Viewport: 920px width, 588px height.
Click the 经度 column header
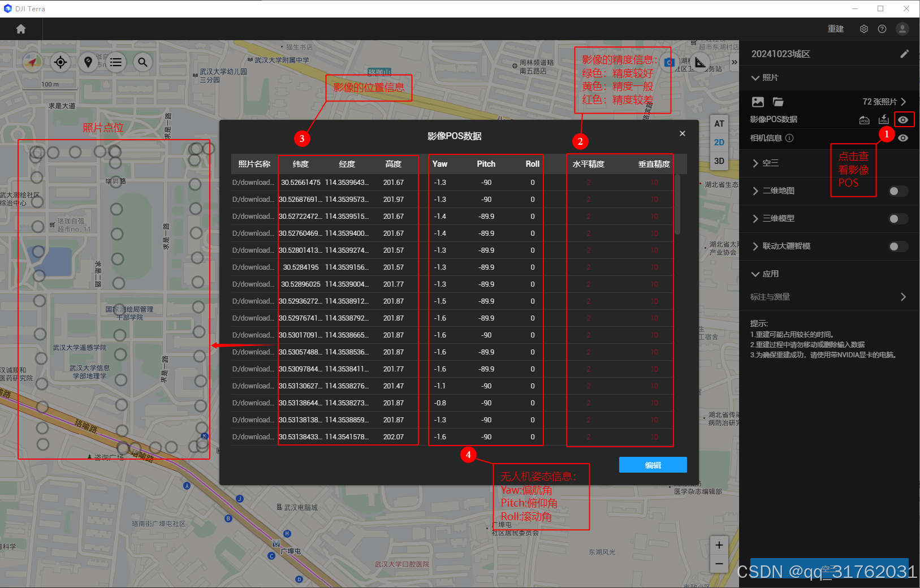tap(347, 164)
